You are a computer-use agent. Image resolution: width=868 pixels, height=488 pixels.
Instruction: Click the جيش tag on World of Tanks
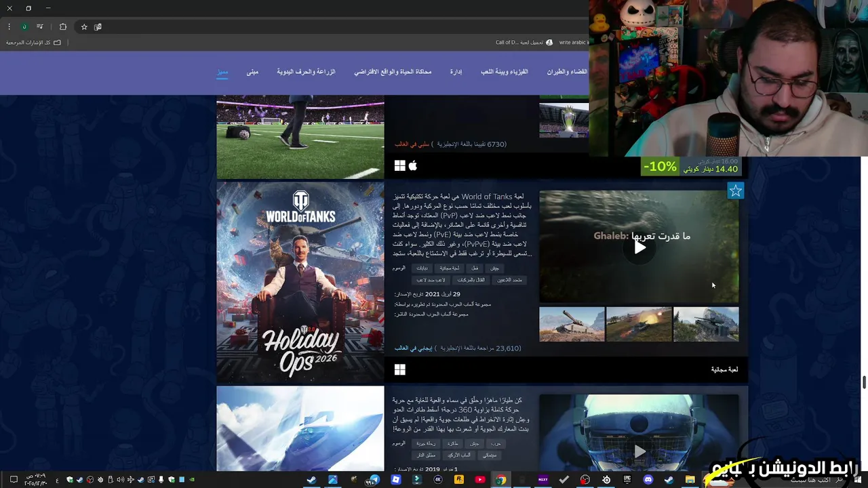pyautogui.click(x=494, y=268)
